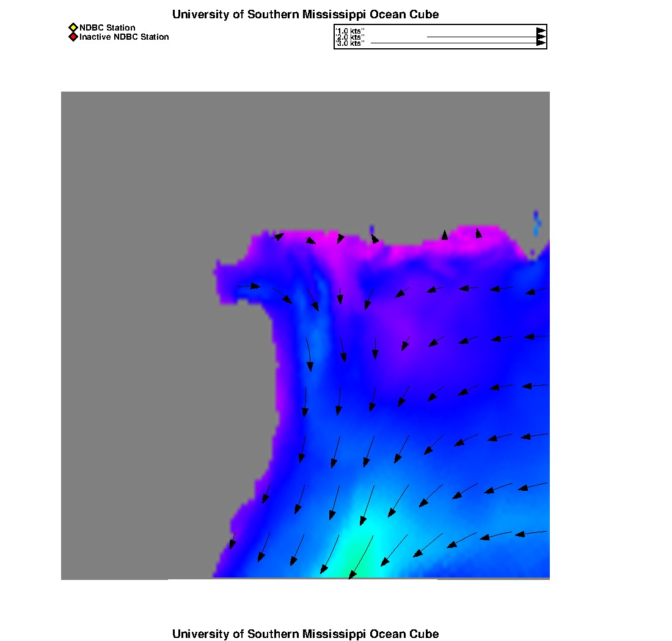Select the small blue inlet spot above the northern coastline

(x=371, y=229)
